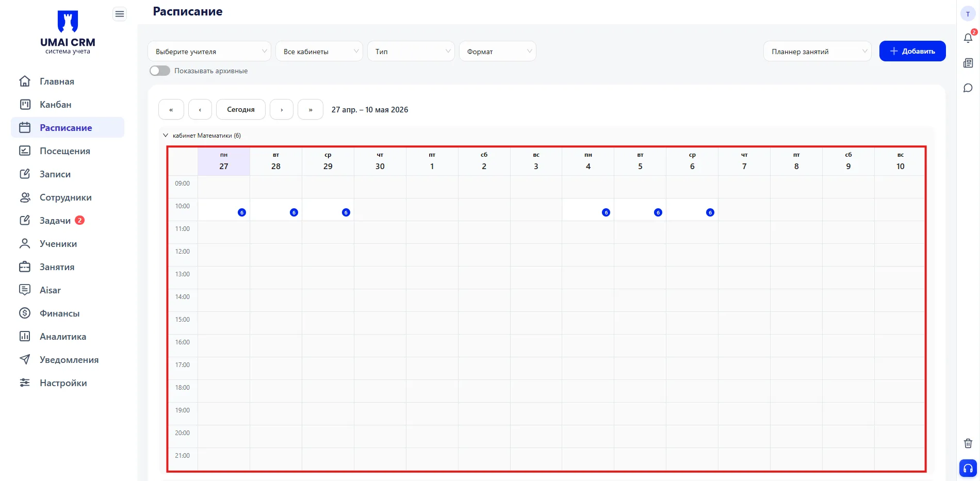This screenshot has width=980, height=481.
Task: Open the Планнер занятий dropdown
Action: click(818, 51)
